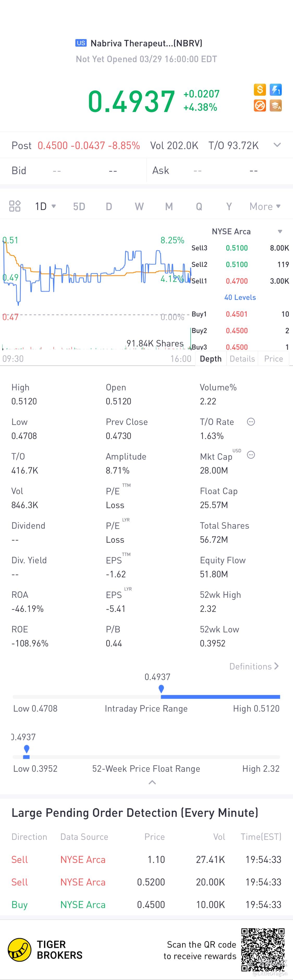Expand the post-market quote row chevron
Viewport: 293px width, 980px height.
coord(277,145)
